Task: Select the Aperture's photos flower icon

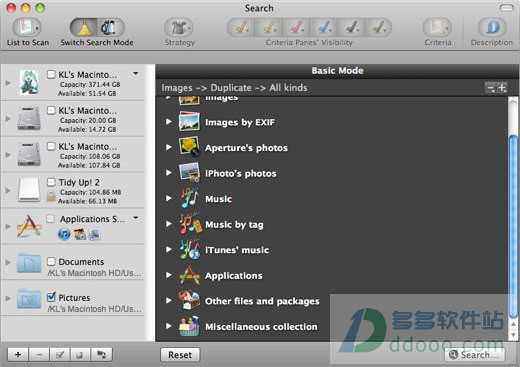Action: [x=189, y=147]
